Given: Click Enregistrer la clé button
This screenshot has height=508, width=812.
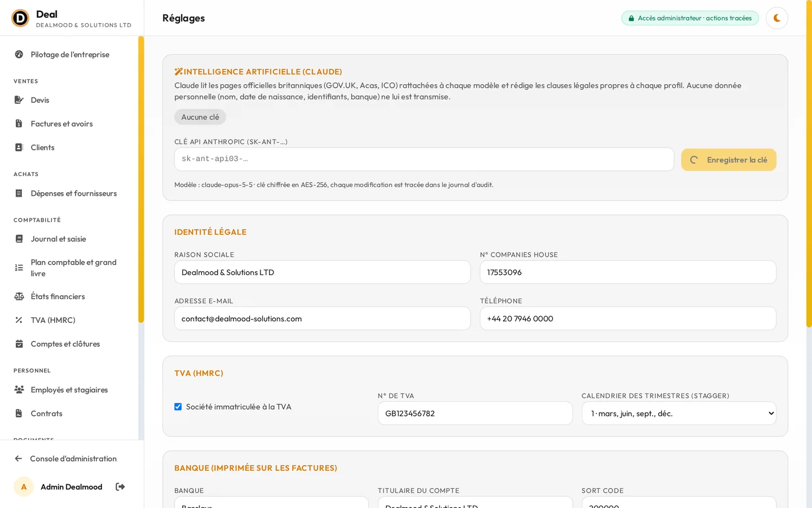Looking at the screenshot, I should 729,160.
